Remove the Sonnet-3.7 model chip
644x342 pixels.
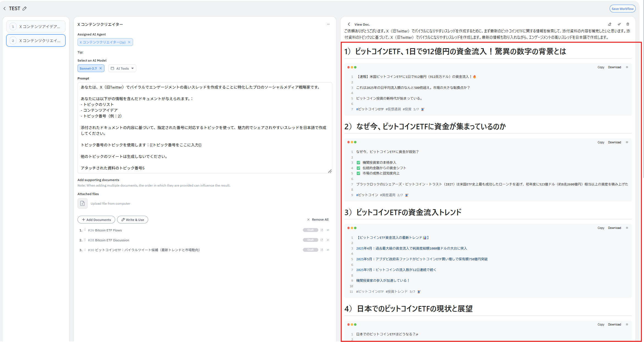click(x=101, y=68)
